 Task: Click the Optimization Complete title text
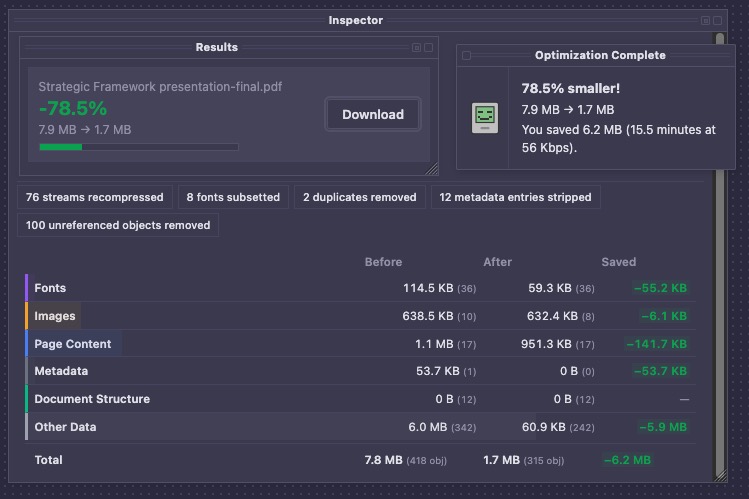coord(600,55)
